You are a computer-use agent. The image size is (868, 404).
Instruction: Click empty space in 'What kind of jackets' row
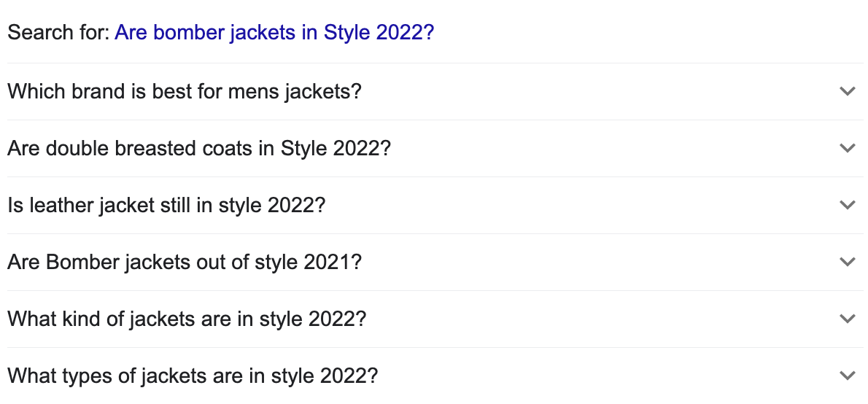(584, 319)
